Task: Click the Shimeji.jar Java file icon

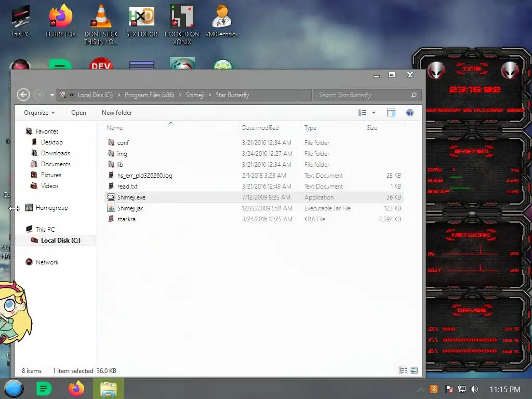Action: 111,208
